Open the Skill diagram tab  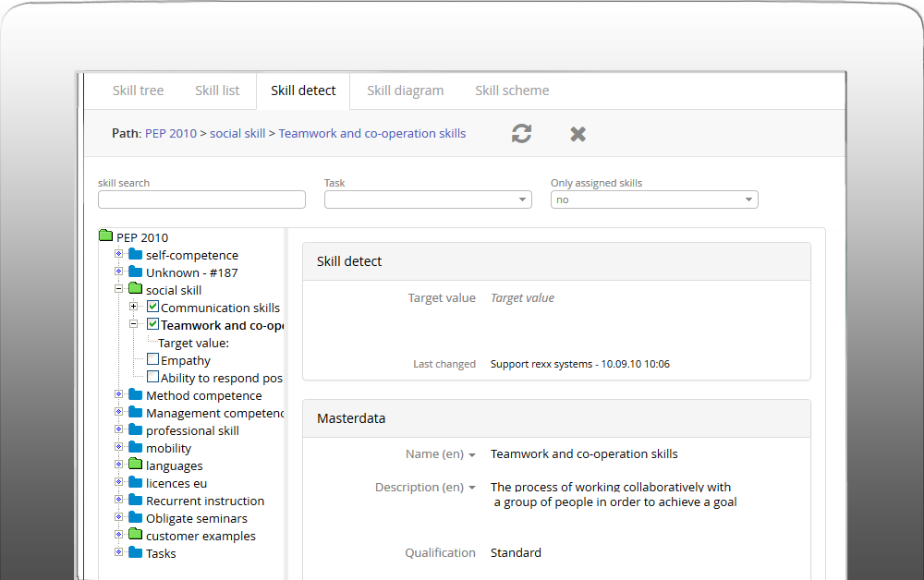tap(406, 91)
